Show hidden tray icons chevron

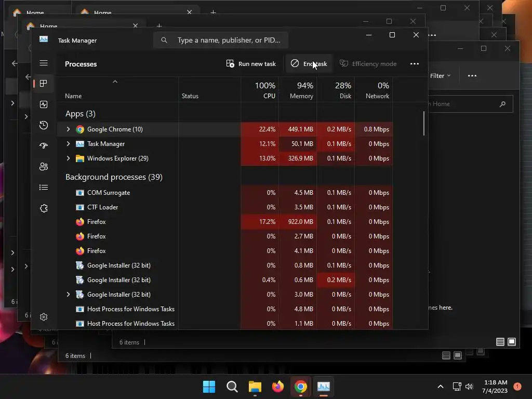441,387
